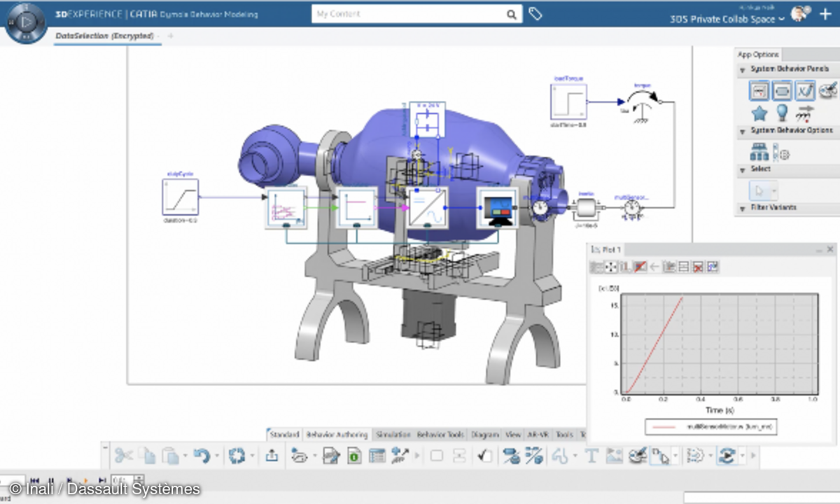Select the loadTorque step block
Viewport: 840px width, 504px height.
click(568, 102)
